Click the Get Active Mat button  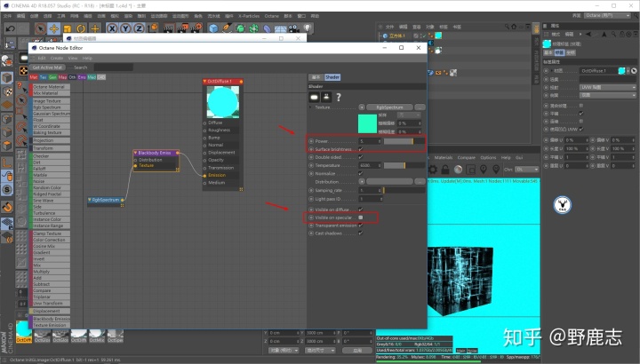click(x=47, y=67)
